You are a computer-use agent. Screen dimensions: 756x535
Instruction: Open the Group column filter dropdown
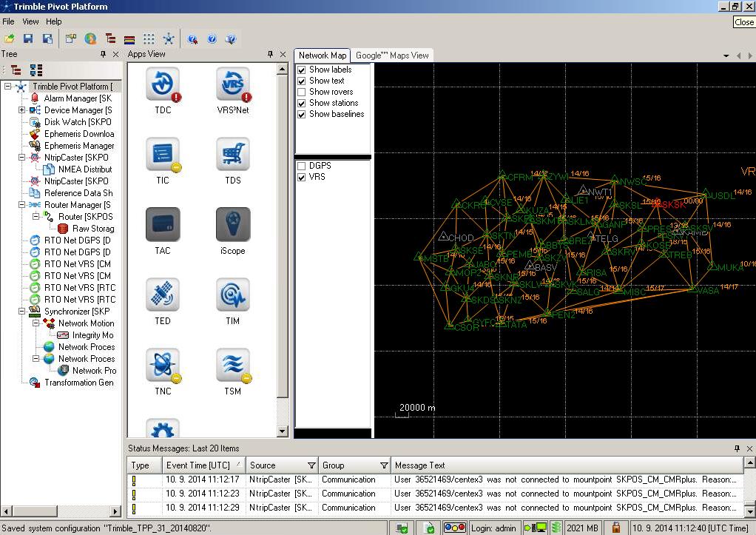click(x=384, y=465)
